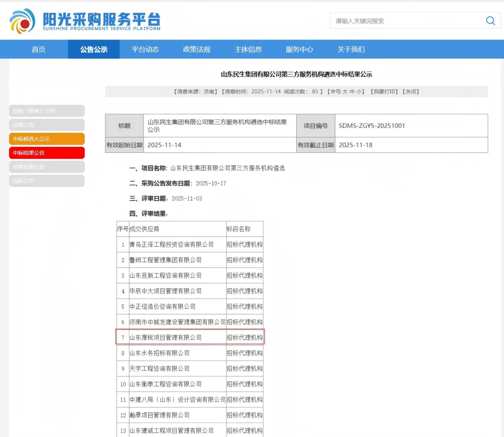This screenshot has height=437, width=504.
Task: Open the 平台动态 navigation tab
Action: click(x=145, y=50)
